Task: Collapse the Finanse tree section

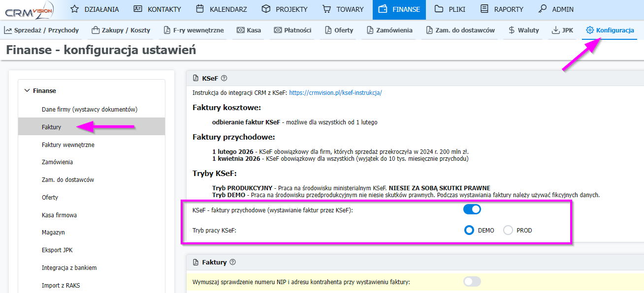Action: coord(27,90)
